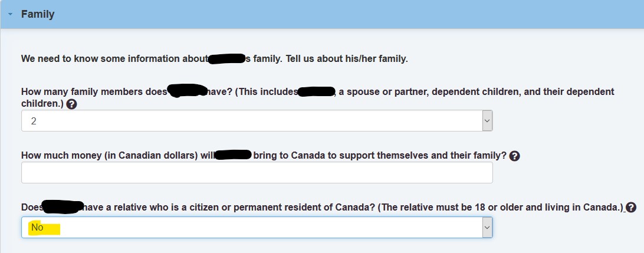This screenshot has height=253, width=644.
Task: Click the "have a relative" question label
Action: click(x=323, y=208)
